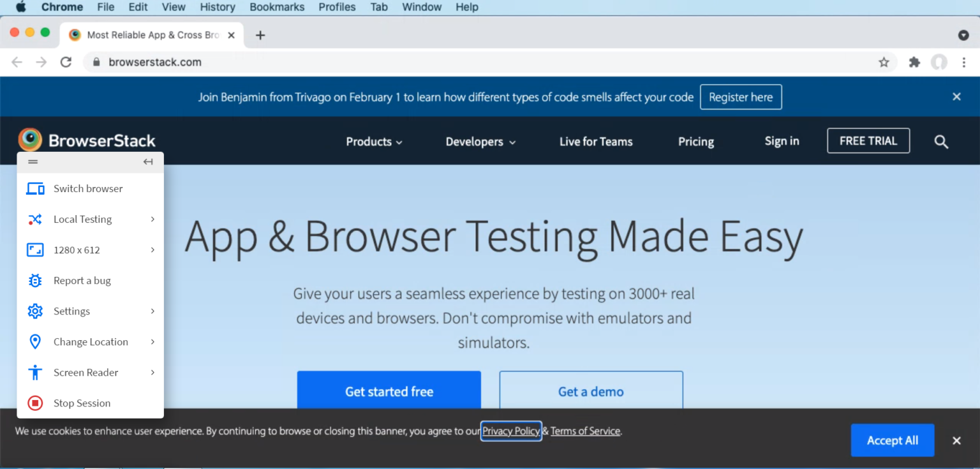Click the Accept All cookies button
Image resolution: width=980 pixels, height=469 pixels.
[x=892, y=440]
